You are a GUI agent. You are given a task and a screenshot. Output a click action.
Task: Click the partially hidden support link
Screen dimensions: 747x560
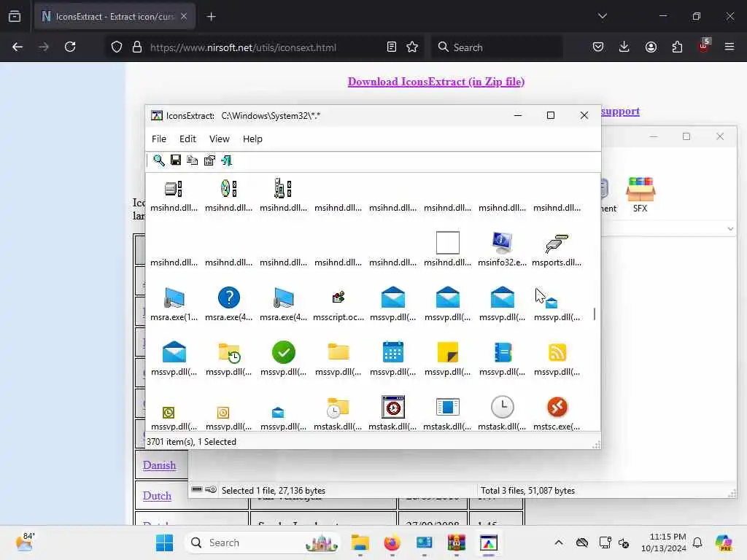[x=620, y=111]
